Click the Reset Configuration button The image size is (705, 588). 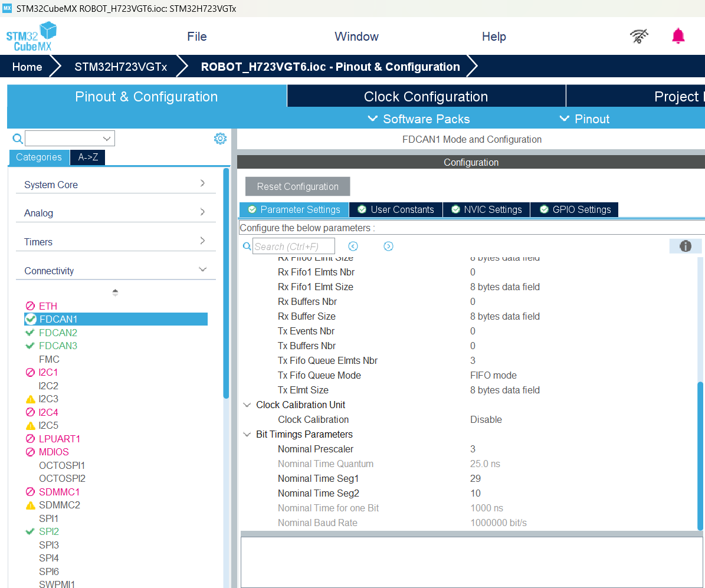point(298,186)
